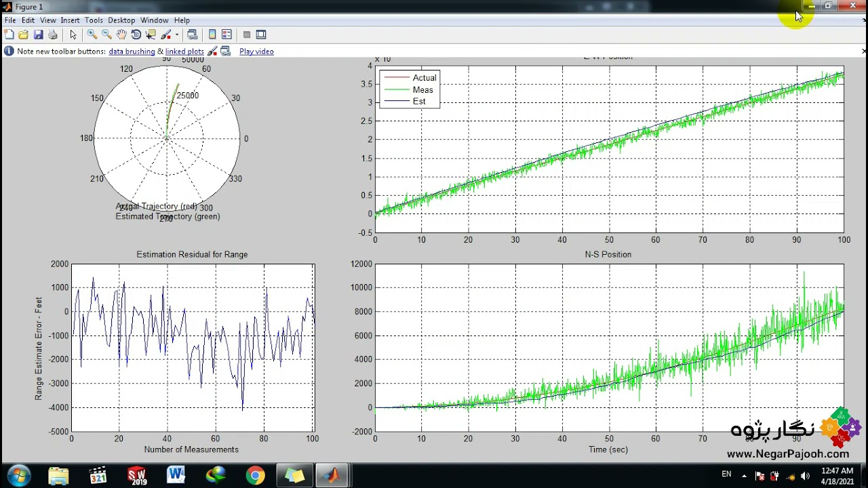Image resolution: width=868 pixels, height=488 pixels.
Task: Create a new figure with the toolbar icon
Action: [9, 35]
